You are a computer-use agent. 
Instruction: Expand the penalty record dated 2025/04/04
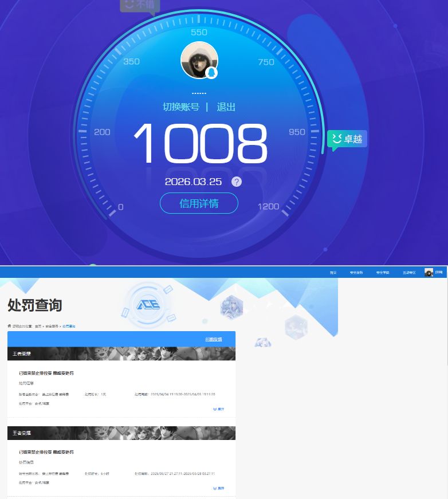click(219, 409)
